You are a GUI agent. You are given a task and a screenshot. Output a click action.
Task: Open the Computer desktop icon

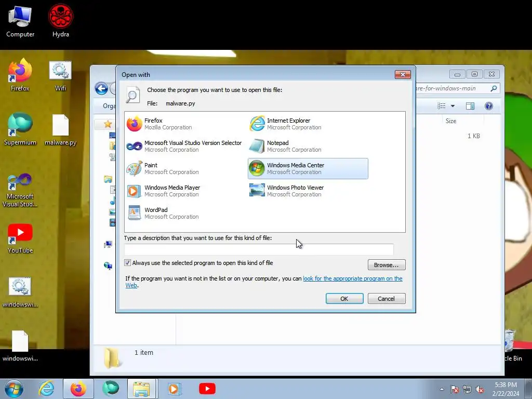20,21
